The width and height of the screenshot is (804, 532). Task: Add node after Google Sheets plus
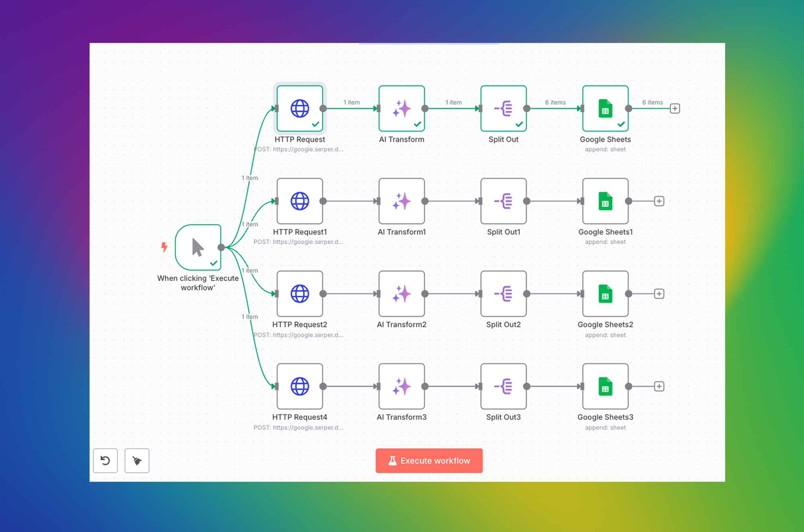tap(675, 109)
